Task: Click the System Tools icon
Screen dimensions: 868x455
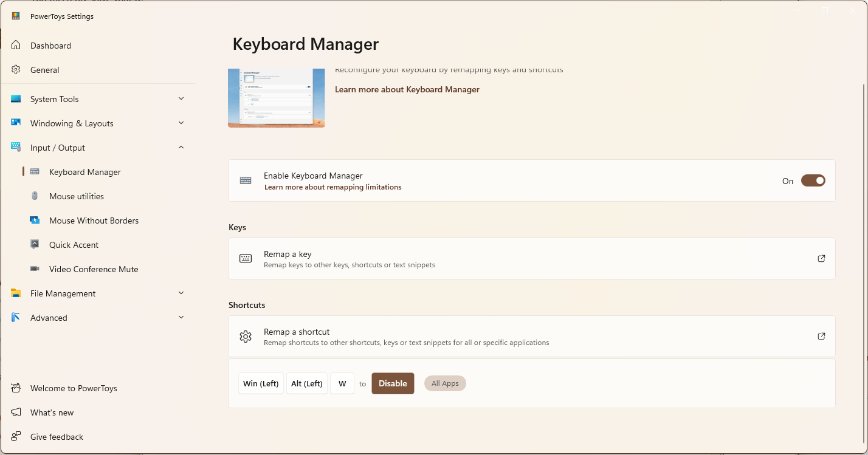Action: click(x=16, y=99)
